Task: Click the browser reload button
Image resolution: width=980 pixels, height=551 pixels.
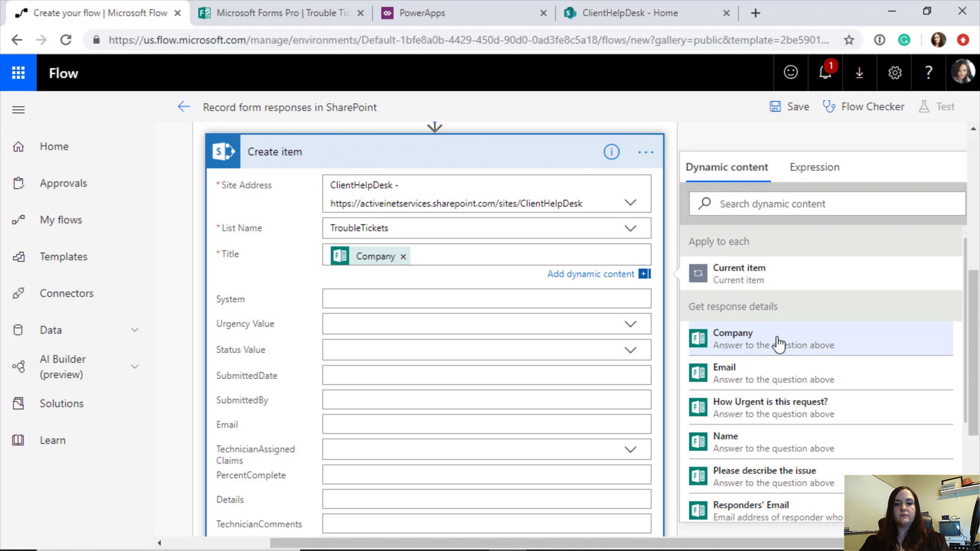Action: click(x=66, y=40)
